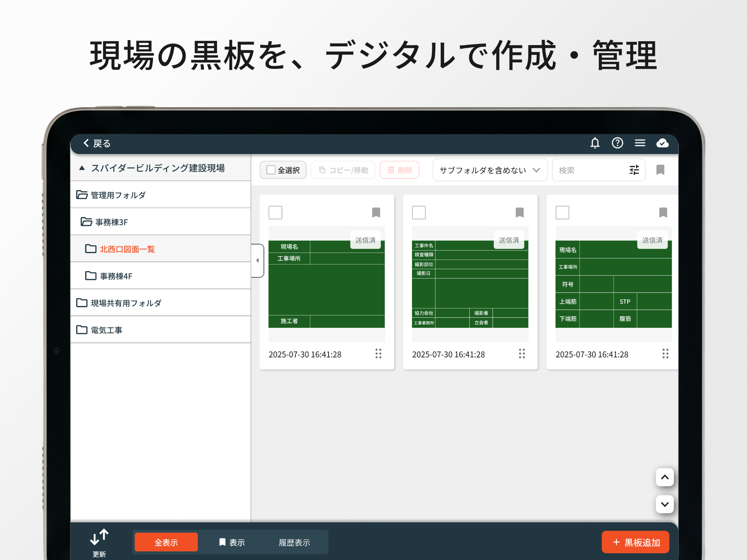The width and height of the screenshot is (747, 560).
Task: Click the second card's 2025-07-30 16:41:28 timestamp
Action: tap(449, 355)
